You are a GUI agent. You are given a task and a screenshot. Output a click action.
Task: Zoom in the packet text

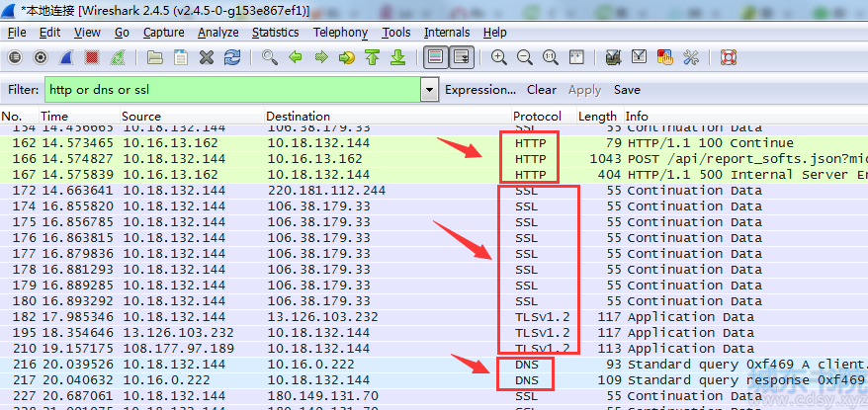(499, 57)
